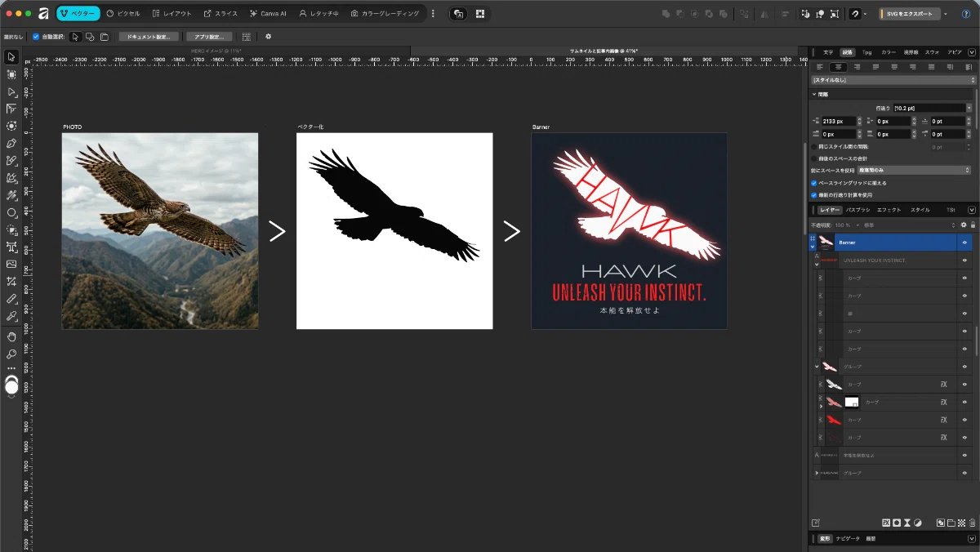
Task: Delete layer with the Layers panel trash icon
Action: click(x=973, y=523)
